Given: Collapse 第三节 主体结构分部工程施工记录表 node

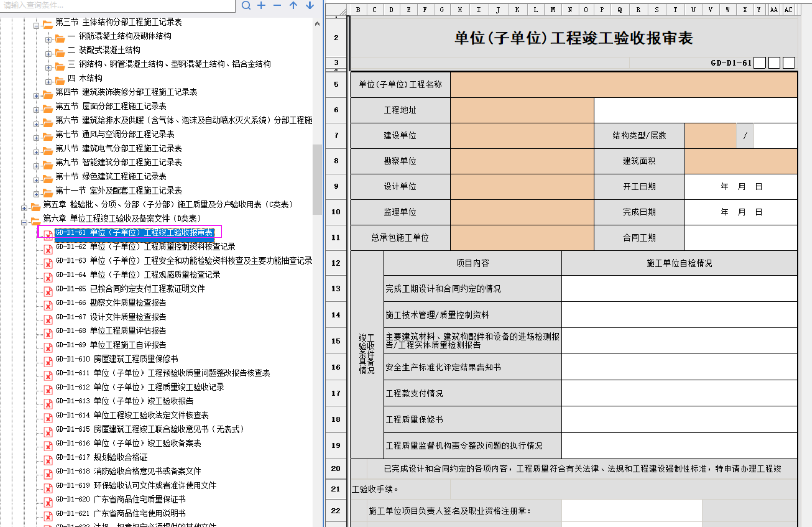Looking at the screenshot, I should click(36, 26).
